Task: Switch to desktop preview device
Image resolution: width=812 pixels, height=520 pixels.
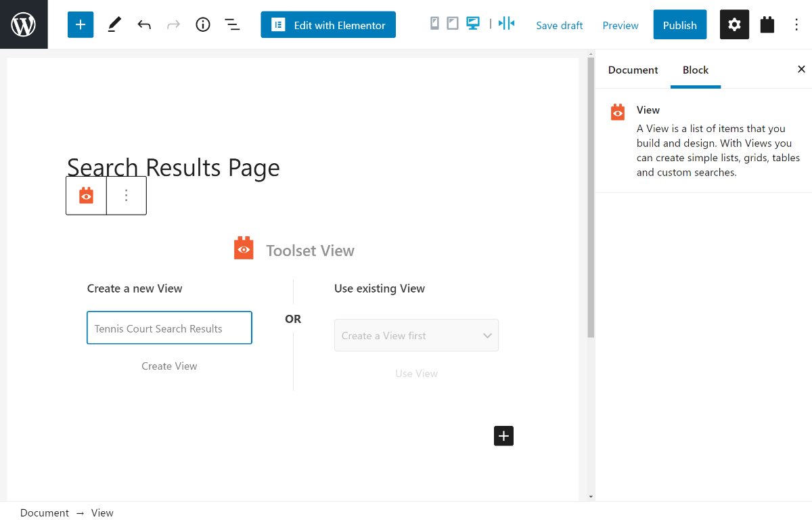Action: click(x=473, y=24)
